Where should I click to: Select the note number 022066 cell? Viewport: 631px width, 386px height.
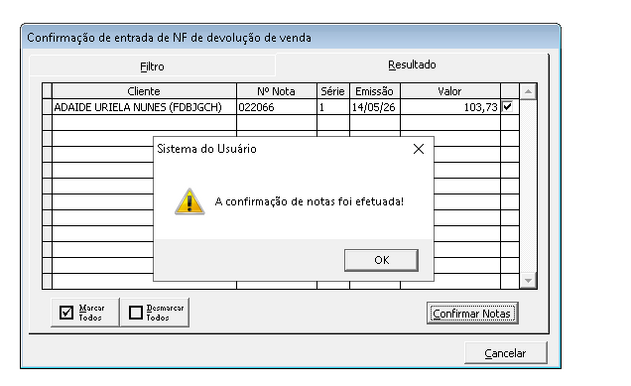point(276,107)
